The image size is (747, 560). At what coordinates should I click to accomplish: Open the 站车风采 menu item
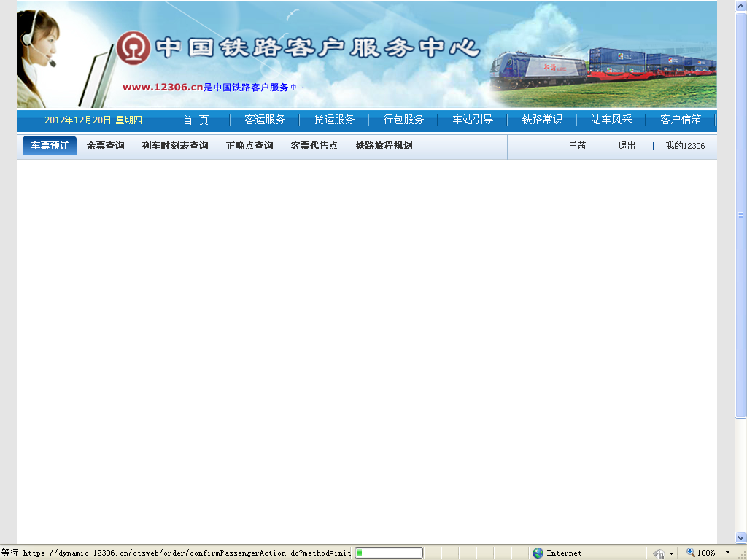(x=611, y=120)
